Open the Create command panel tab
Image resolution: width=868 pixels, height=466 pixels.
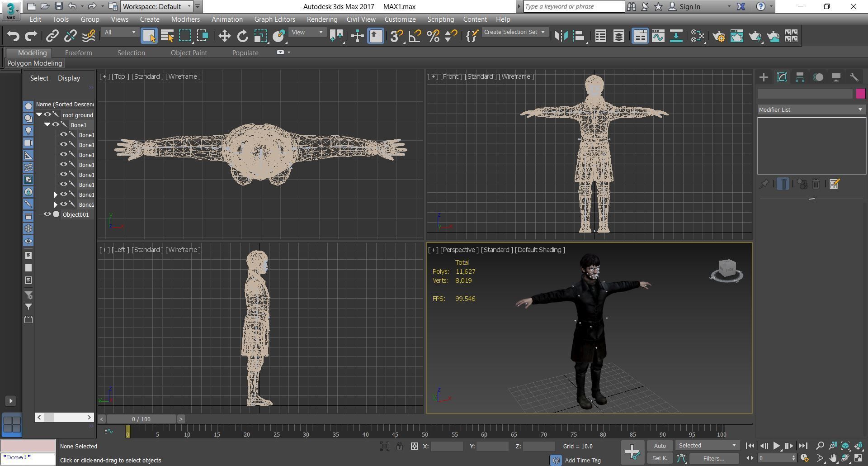click(764, 77)
